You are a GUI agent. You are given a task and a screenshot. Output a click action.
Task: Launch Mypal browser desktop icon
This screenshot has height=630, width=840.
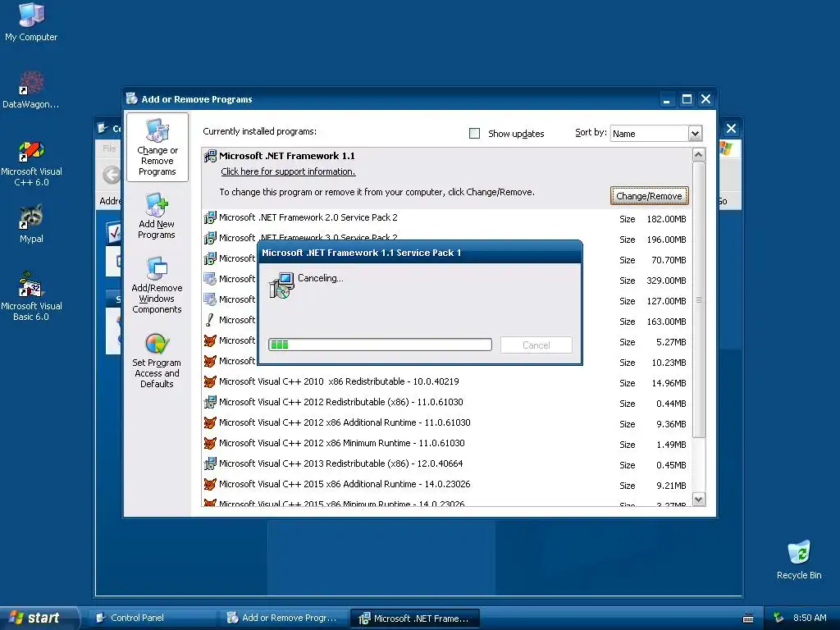pyautogui.click(x=31, y=224)
